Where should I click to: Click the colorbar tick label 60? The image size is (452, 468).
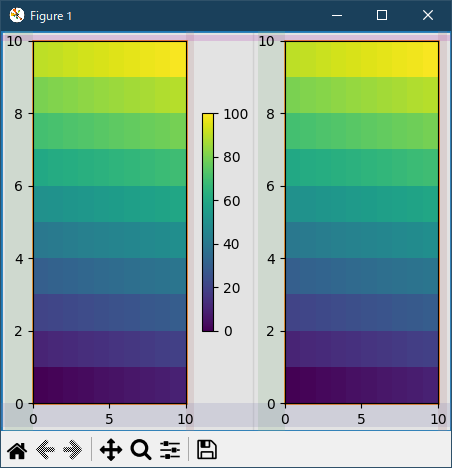[x=232, y=201]
